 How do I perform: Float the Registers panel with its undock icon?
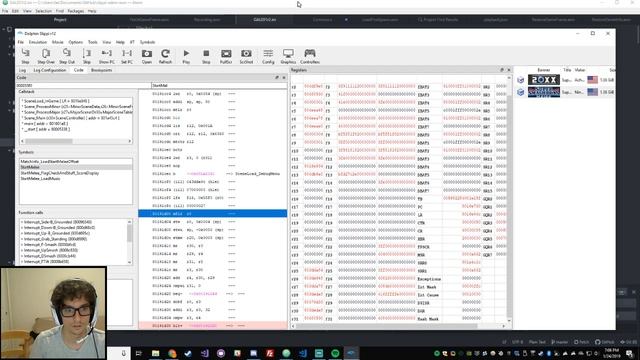(x=502, y=70)
